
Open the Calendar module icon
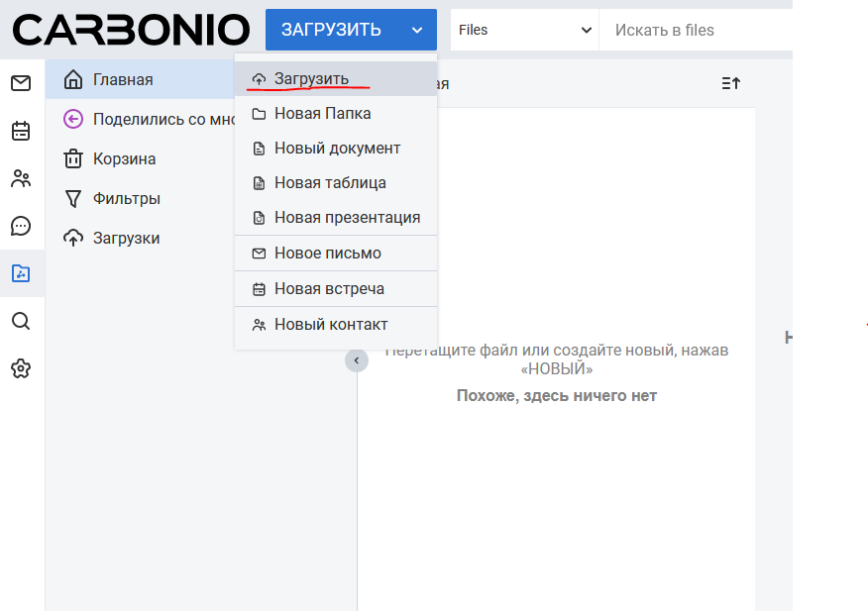pyautogui.click(x=21, y=131)
